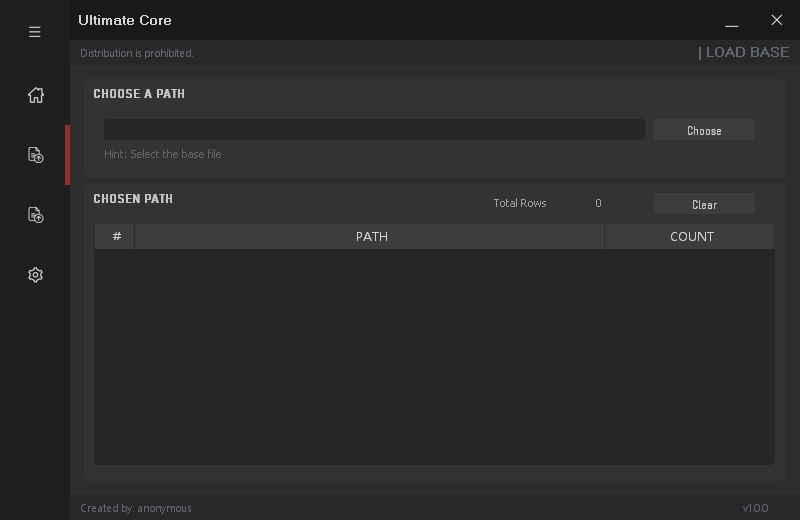Open the file upload icon above the gear
Screen dimensions: 800x520
click(36, 215)
